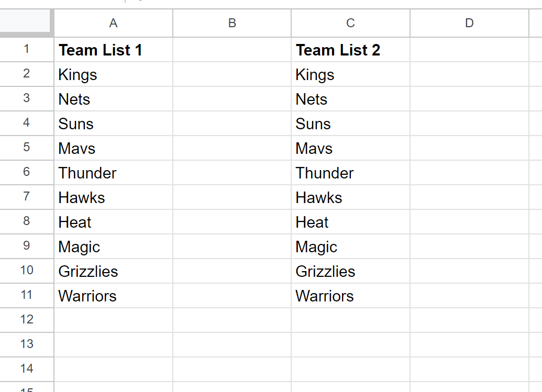Select the Team List 2 header cell

[x=350, y=50]
